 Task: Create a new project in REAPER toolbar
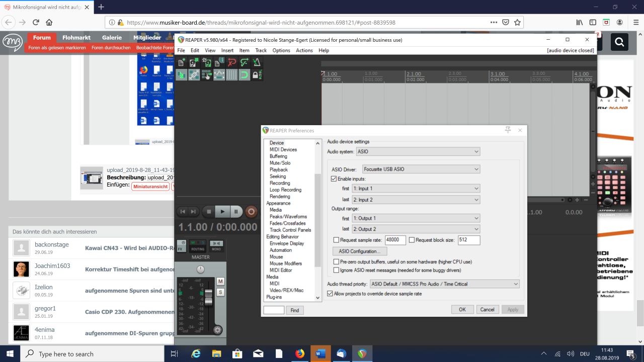[x=182, y=62]
